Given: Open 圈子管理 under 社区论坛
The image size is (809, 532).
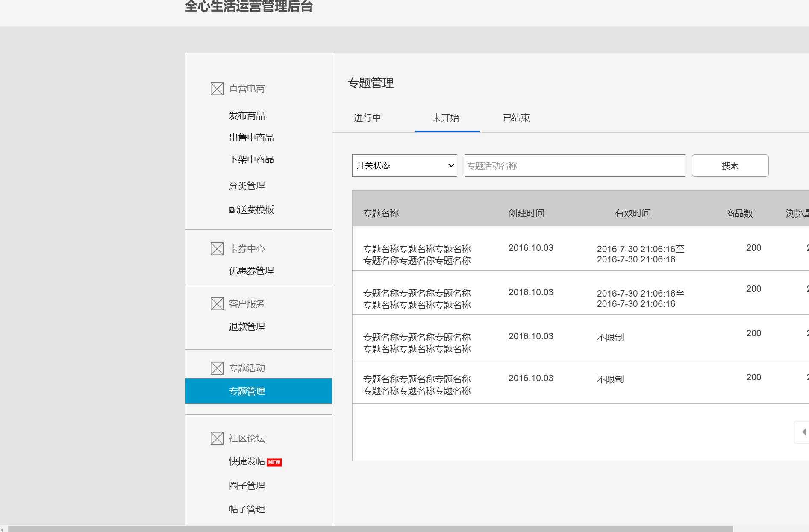Looking at the screenshot, I should 247,485.
